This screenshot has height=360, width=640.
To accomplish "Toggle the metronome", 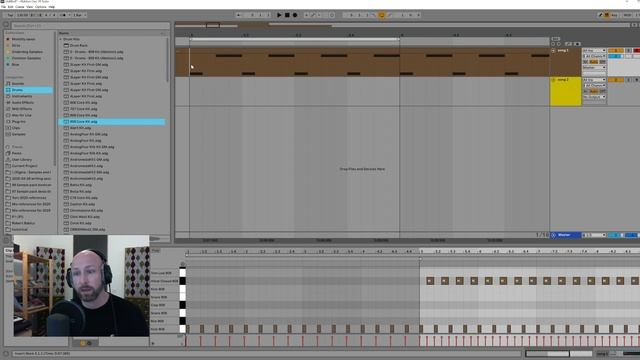I will (64, 15).
